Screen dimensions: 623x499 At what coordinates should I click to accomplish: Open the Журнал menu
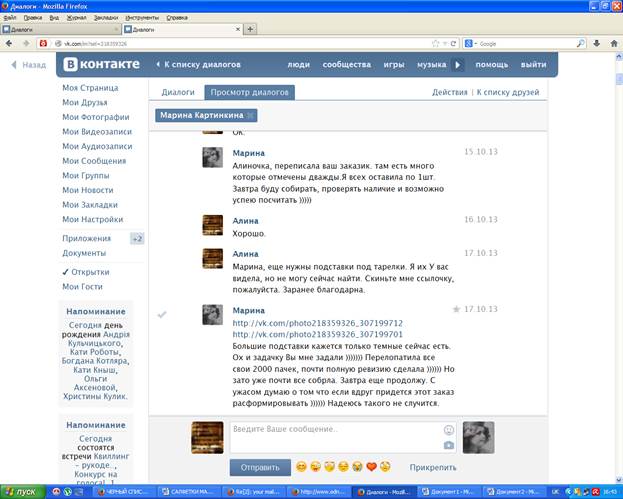click(x=76, y=17)
